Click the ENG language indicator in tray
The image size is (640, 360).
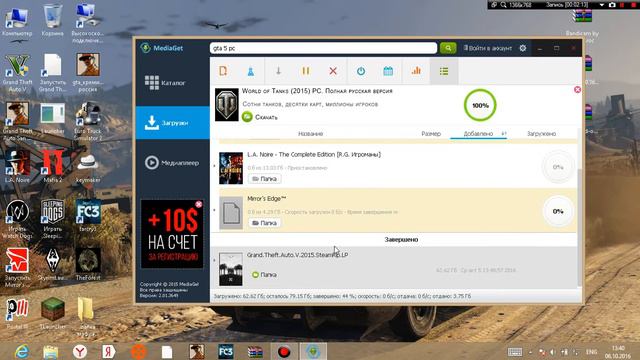click(x=591, y=351)
